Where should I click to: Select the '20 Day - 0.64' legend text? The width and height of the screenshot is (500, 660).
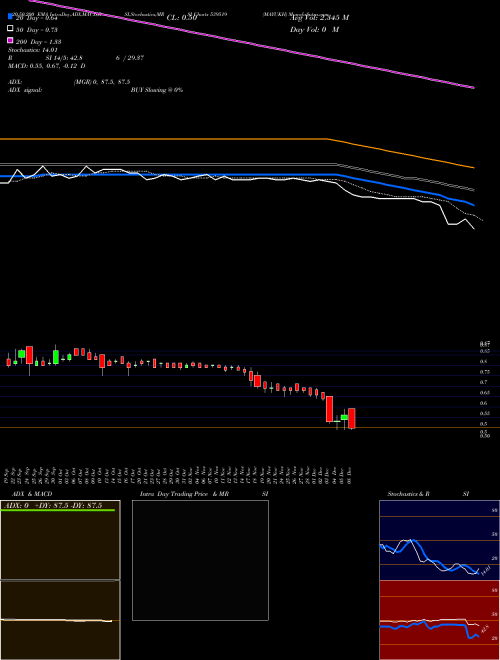coord(36,18)
